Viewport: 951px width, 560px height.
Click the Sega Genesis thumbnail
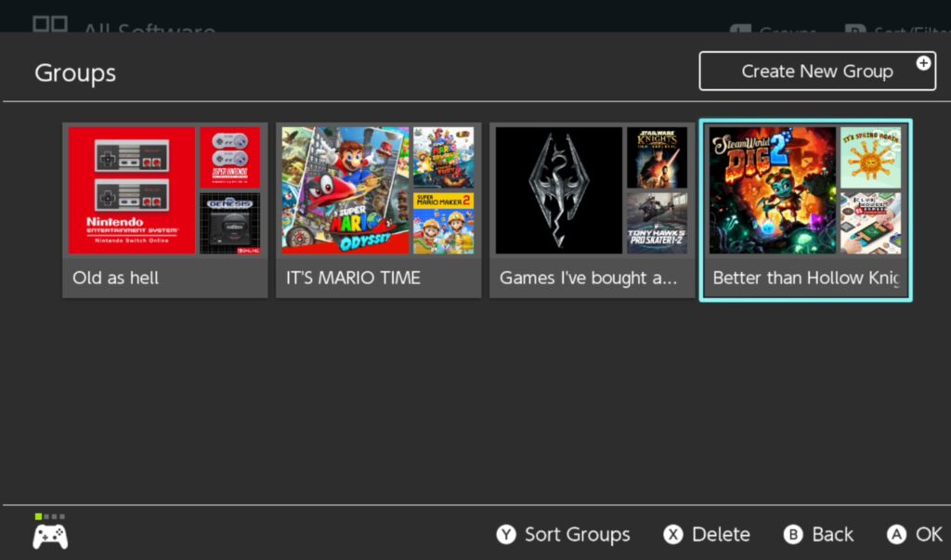230,223
